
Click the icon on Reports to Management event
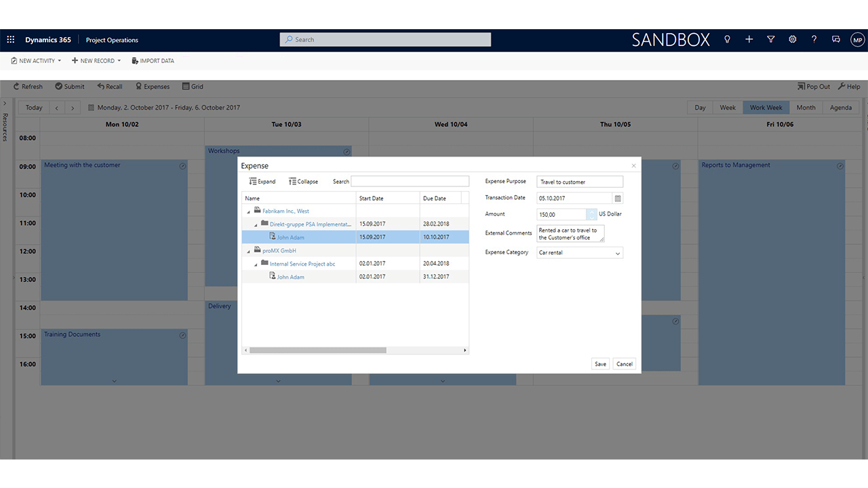pos(840,166)
